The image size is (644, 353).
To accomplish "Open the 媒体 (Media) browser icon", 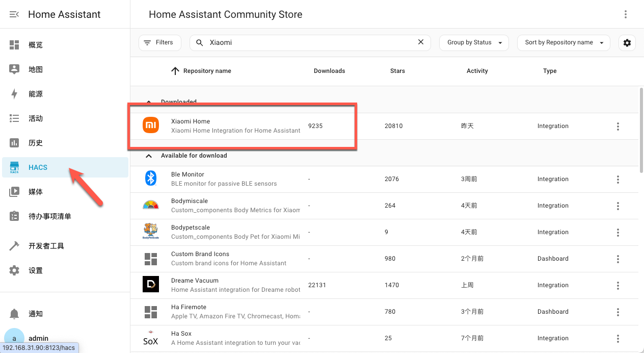I will (x=14, y=192).
